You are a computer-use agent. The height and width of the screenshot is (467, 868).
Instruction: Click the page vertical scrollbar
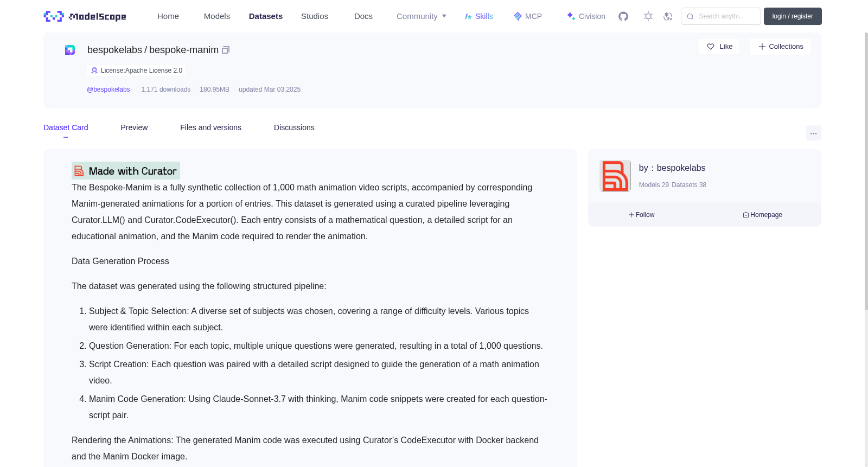pyautogui.click(x=866, y=171)
